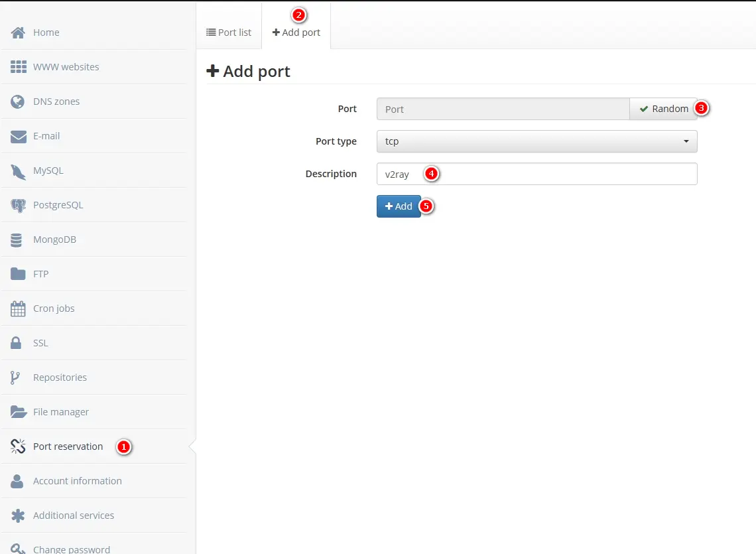The image size is (756, 554).
Task: Click the Home house icon in sidebar
Action: click(18, 33)
